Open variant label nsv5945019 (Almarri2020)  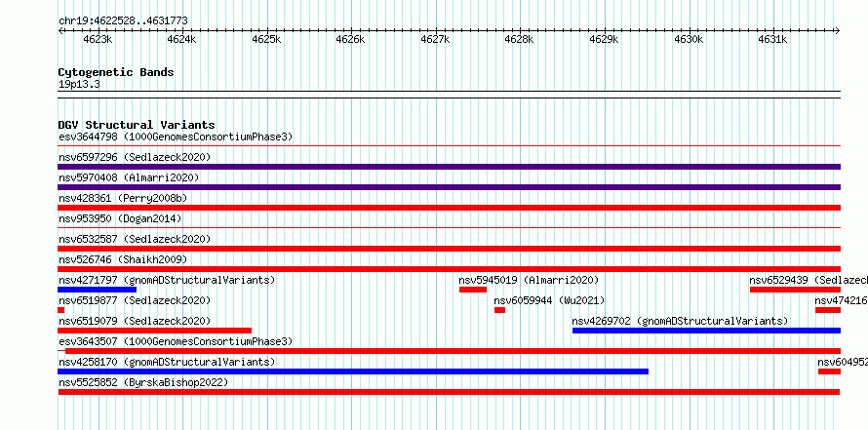[x=529, y=280]
